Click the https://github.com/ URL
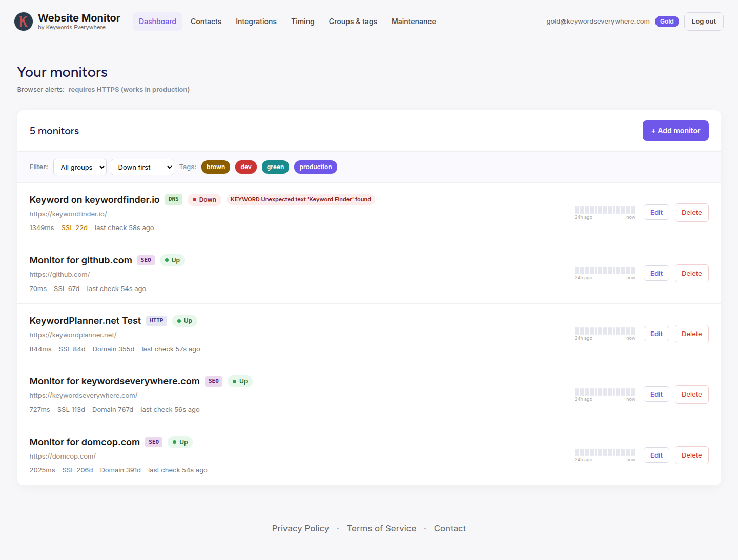Viewport: 738px width, 560px height. click(x=59, y=275)
